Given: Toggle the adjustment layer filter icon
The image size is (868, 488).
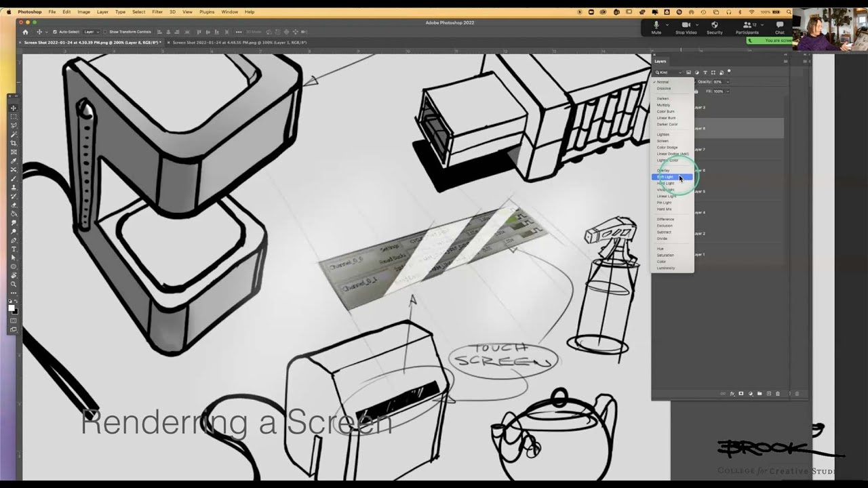Looking at the screenshot, I should [x=697, y=73].
